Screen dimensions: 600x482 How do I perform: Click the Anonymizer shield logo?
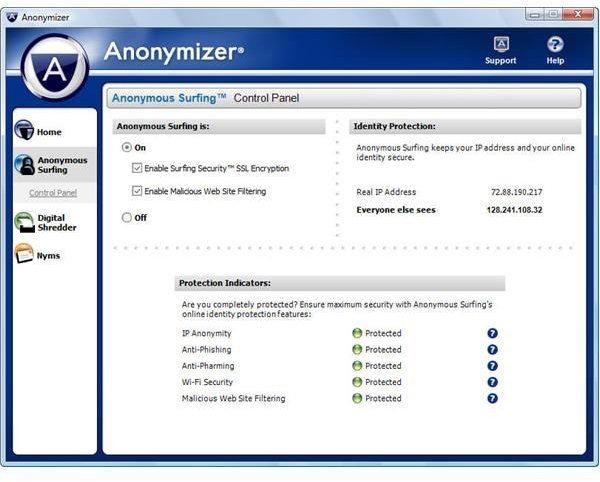pos(55,67)
